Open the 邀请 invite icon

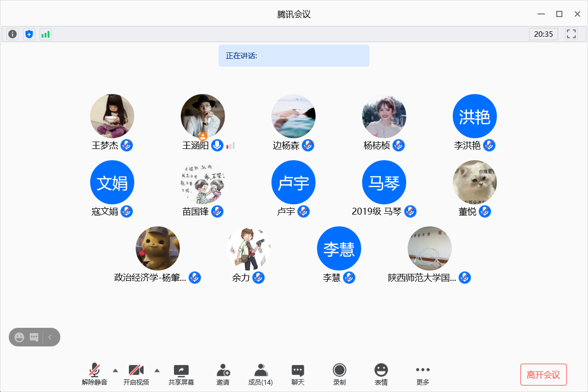click(223, 374)
